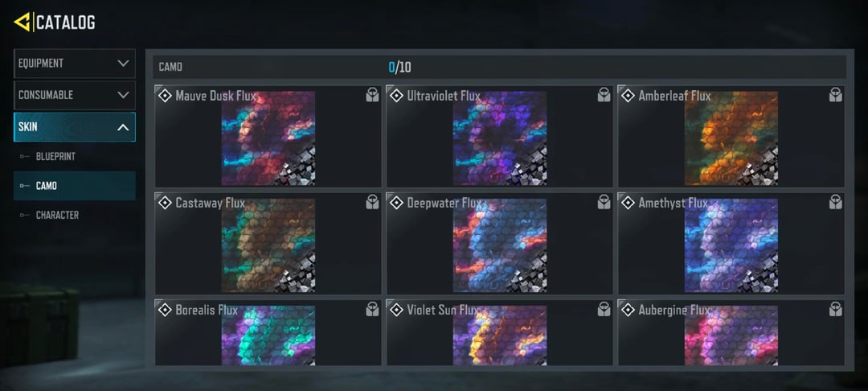
Task: Click the yellow back arrow beside Catalog
Action: (x=23, y=23)
